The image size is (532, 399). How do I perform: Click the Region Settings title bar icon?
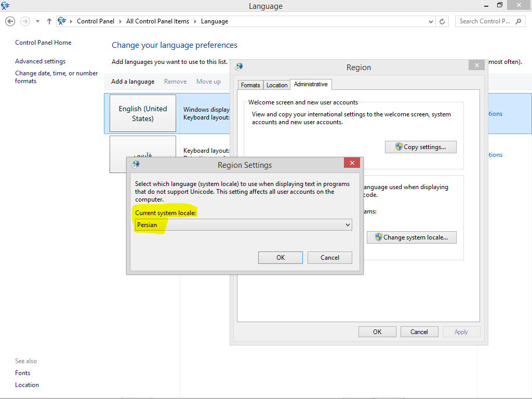[136, 165]
